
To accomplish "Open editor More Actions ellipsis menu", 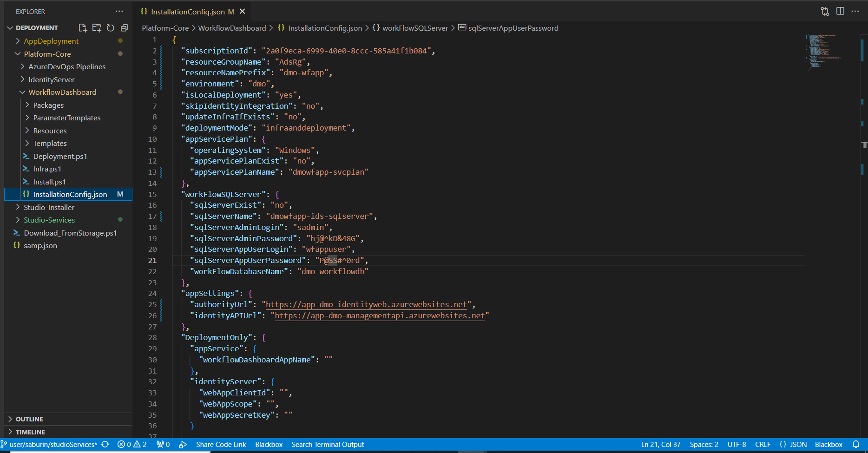I will (855, 11).
